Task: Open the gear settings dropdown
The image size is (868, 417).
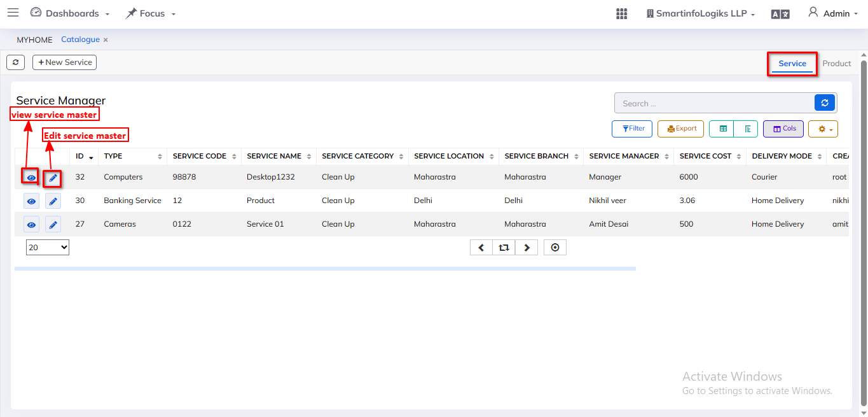Action: [823, 129]
